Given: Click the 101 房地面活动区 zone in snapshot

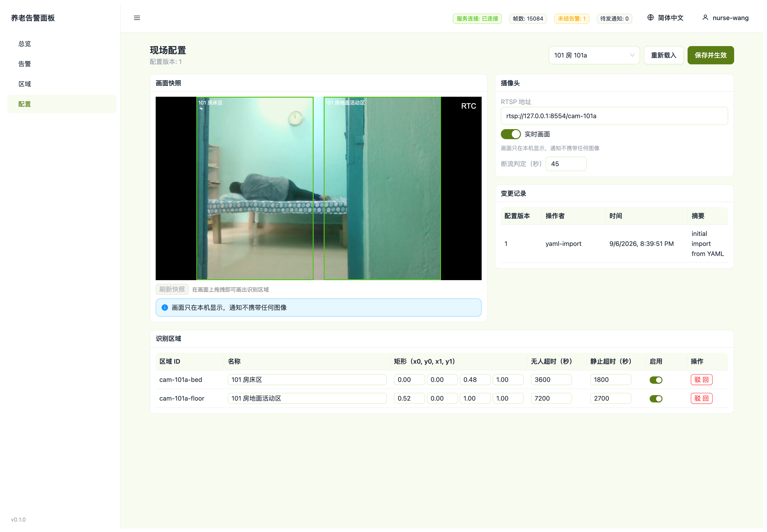Looking at the screenshot, I should (x=382, y=188).
